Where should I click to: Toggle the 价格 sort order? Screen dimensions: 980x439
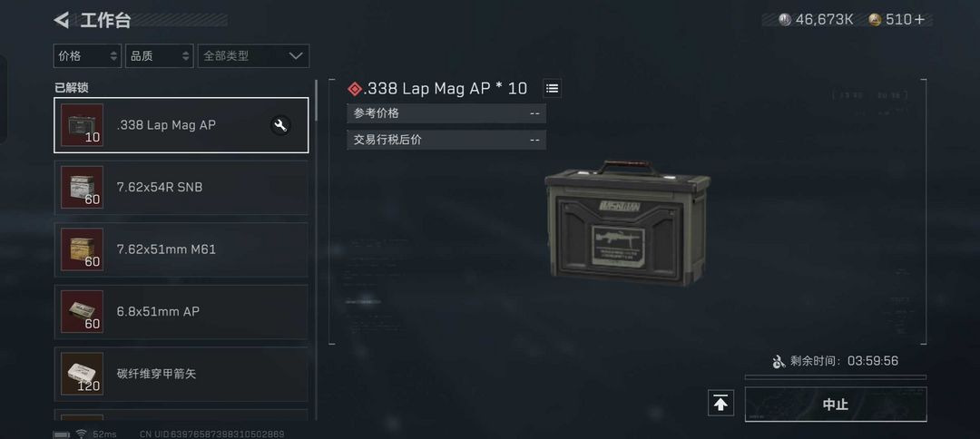87,56
